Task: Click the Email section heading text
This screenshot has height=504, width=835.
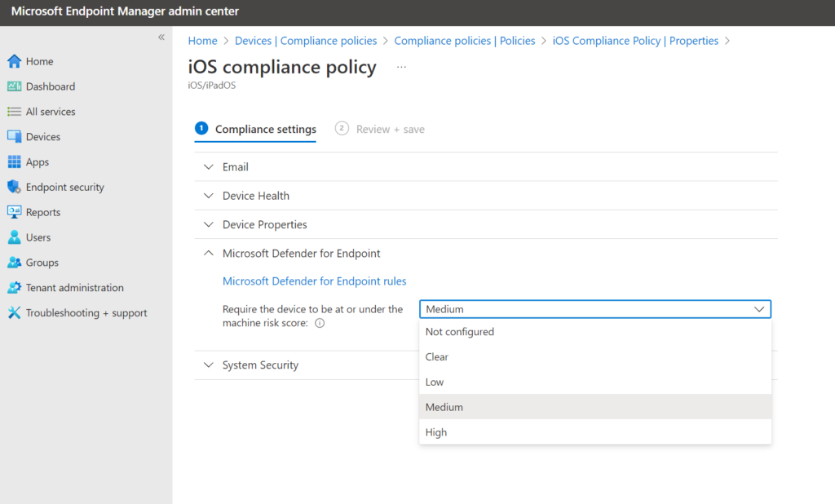Action: [x=236, y=166]
